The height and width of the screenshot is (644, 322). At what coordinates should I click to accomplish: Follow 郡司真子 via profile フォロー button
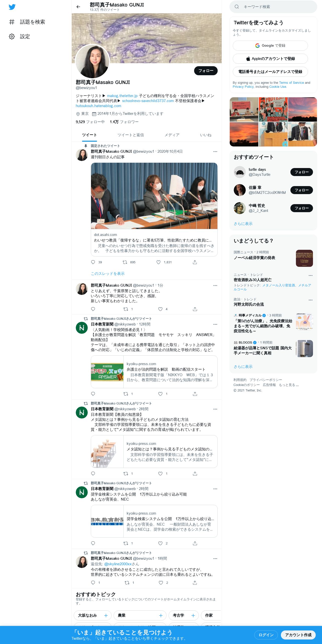click(x=206, y=71)
